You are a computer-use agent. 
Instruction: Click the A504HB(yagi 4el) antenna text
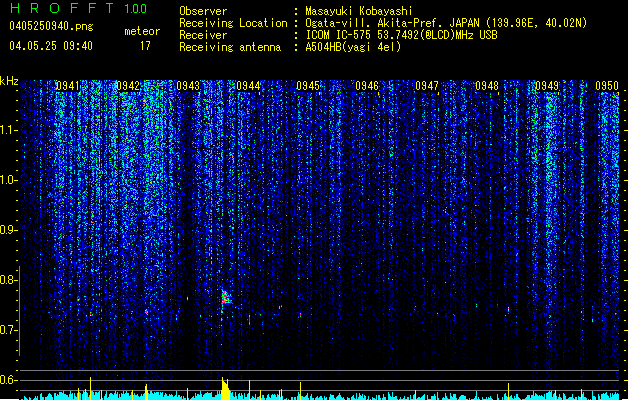(x=353, y=47)
